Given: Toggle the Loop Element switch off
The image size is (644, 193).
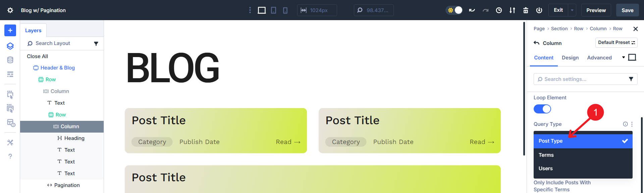Looking at the screenshot, I should [542, 109].
